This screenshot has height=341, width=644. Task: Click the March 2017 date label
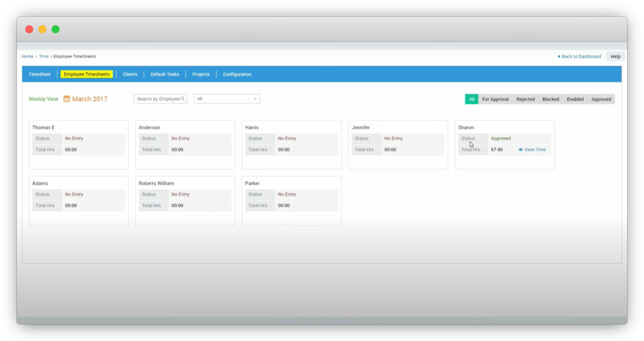[x=89, y=99]
